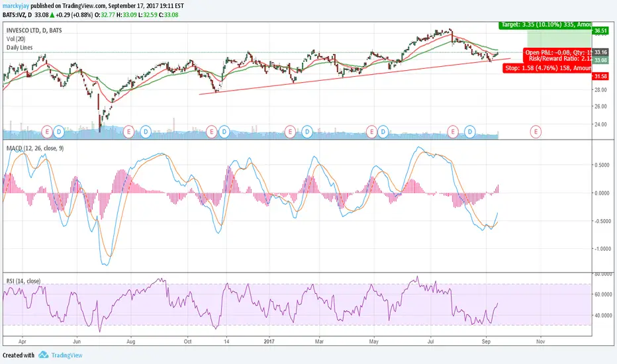
Task: Click the dividend D marker before the Sep label
Action: pos(470,132)
